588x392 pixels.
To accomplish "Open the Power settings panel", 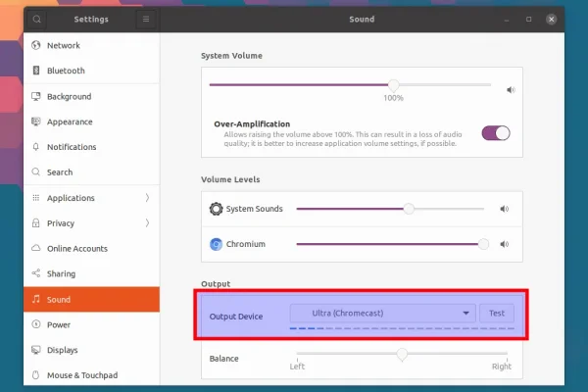I will coord(59,324).
